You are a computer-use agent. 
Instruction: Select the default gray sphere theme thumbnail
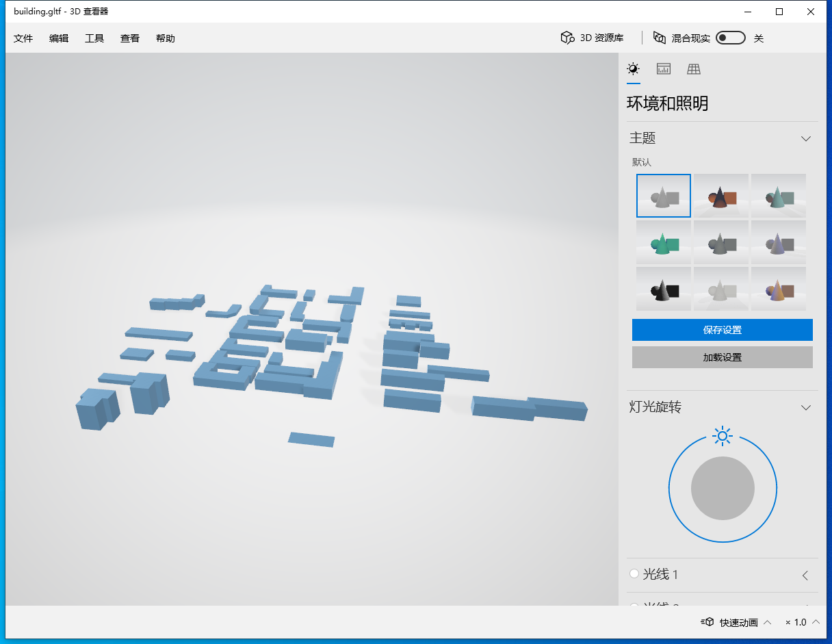[x=663, y=195]
